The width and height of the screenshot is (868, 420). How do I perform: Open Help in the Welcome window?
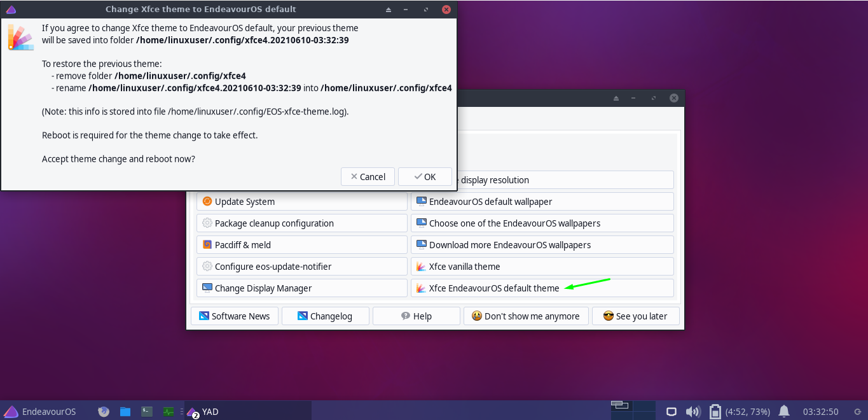point(417,316)
